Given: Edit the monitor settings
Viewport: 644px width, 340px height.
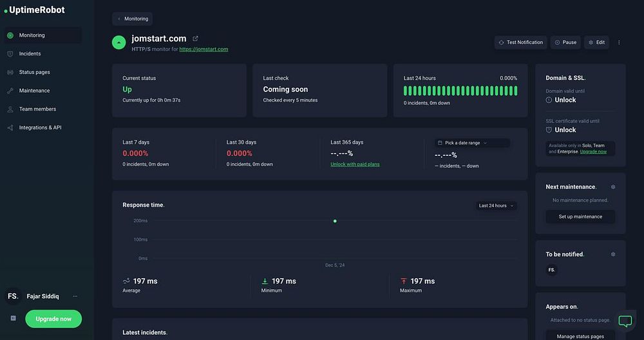Looking at the screenshot, I should (596, 42).
